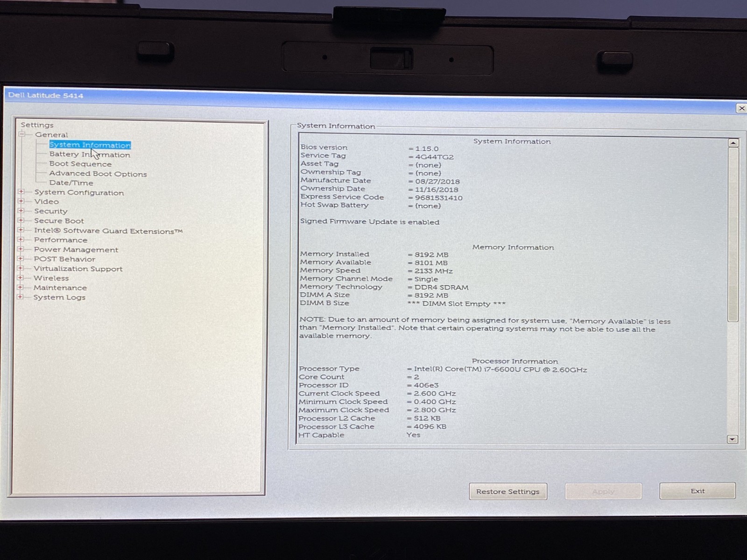Click the HT Capable Yes value

click(413, 435)
